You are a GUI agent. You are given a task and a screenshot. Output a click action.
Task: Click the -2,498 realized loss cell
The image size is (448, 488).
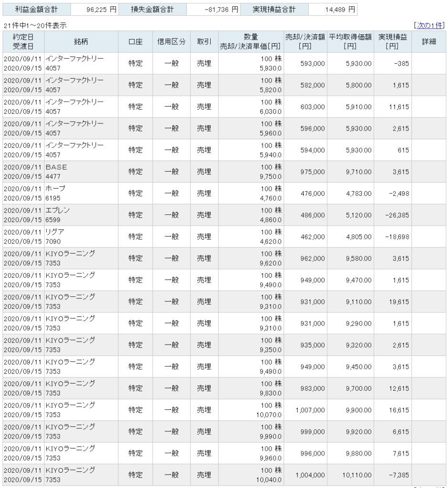393,193
